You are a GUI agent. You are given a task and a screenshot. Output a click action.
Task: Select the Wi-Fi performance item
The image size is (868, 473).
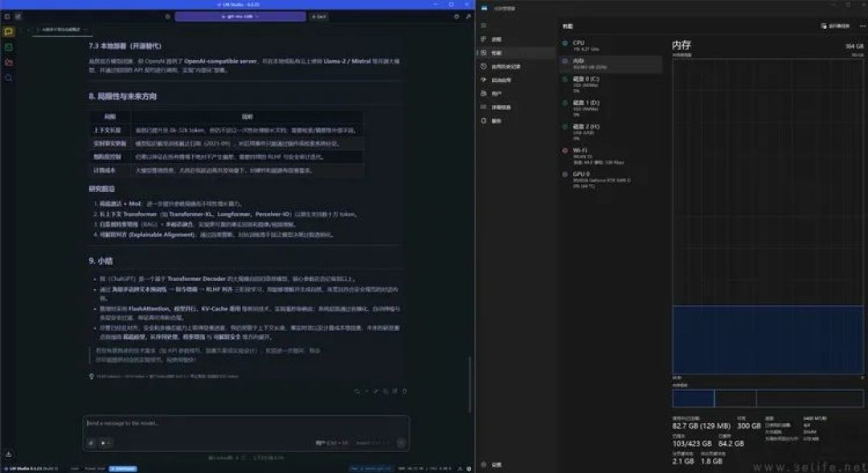click(611, 156)
